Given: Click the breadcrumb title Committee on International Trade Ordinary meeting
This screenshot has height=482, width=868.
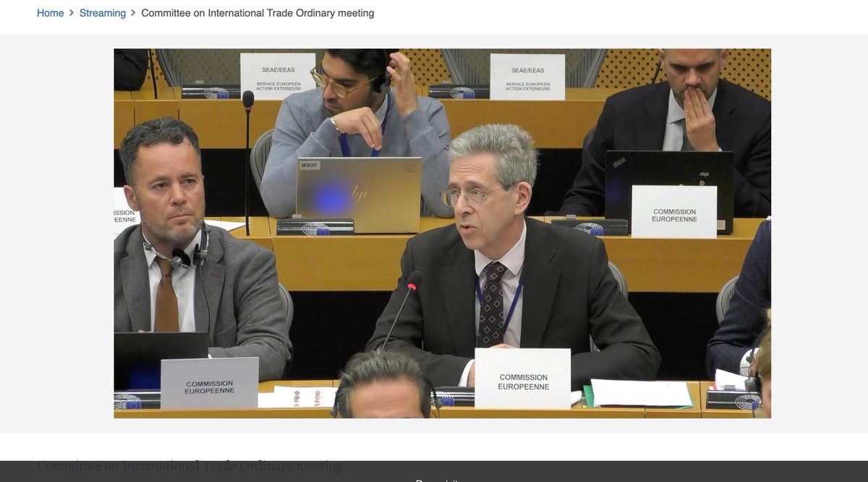Looking at the screenshot, I should pyautogui.click(x=258, y=13).
